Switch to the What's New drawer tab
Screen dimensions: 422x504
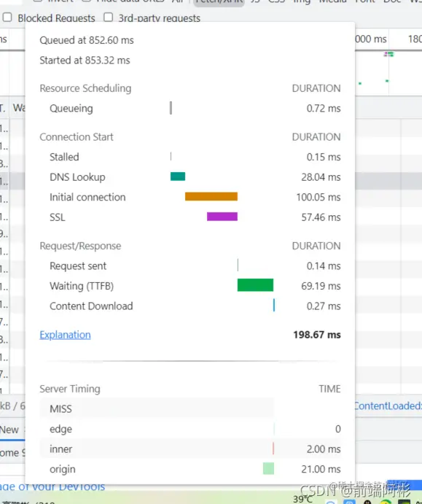coord(9,430)
